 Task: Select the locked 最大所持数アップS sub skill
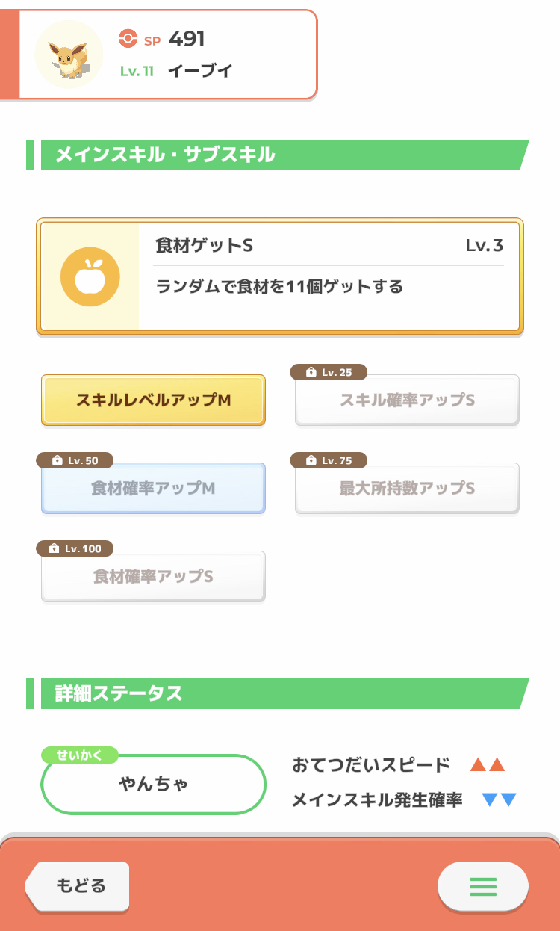tap(407, 489)
